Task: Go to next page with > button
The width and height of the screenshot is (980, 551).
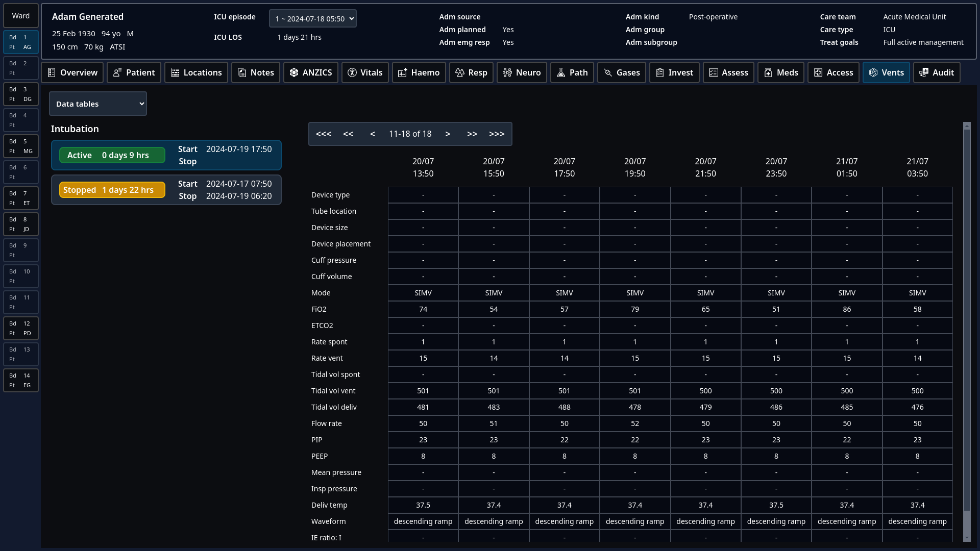Action: (448, 134)
